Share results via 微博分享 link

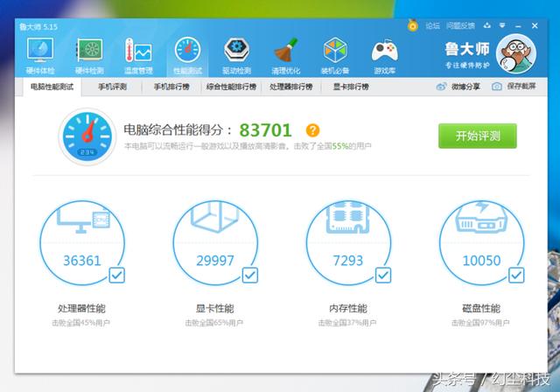pyautogui.click(x=465, y=87)
